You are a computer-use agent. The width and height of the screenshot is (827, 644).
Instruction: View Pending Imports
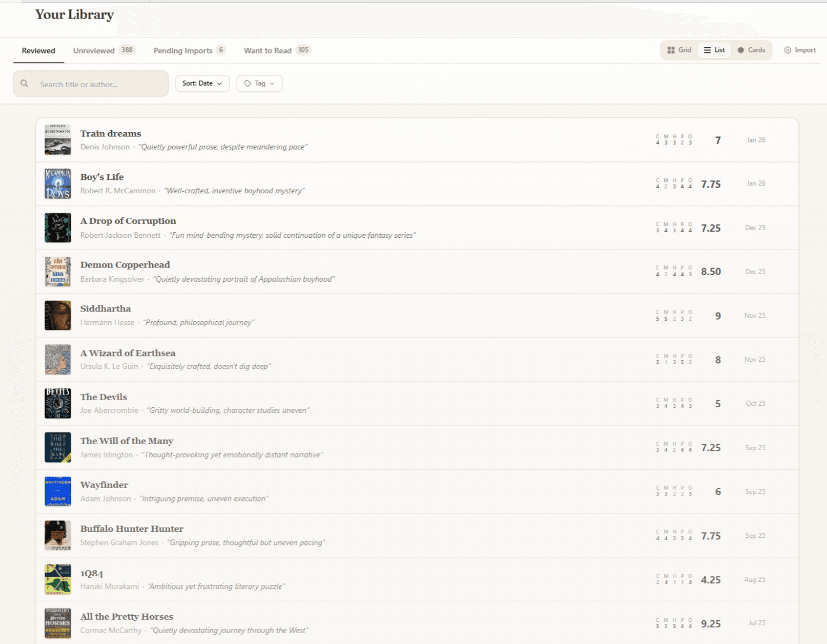(x=183, y=50)
